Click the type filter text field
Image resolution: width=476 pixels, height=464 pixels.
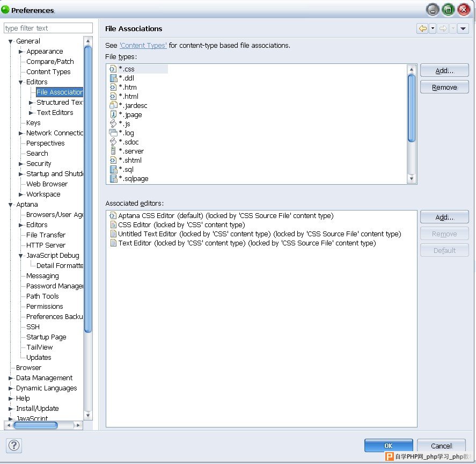[x=48, y=28]
